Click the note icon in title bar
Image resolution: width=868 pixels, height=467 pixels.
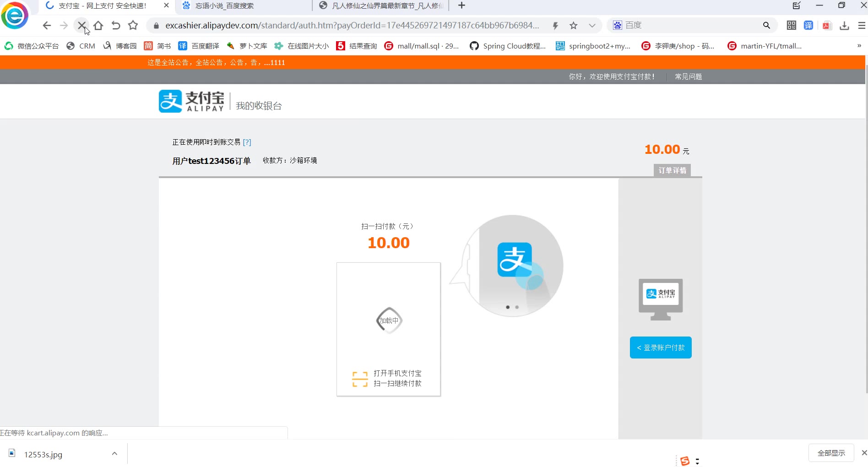click(797, 5)
